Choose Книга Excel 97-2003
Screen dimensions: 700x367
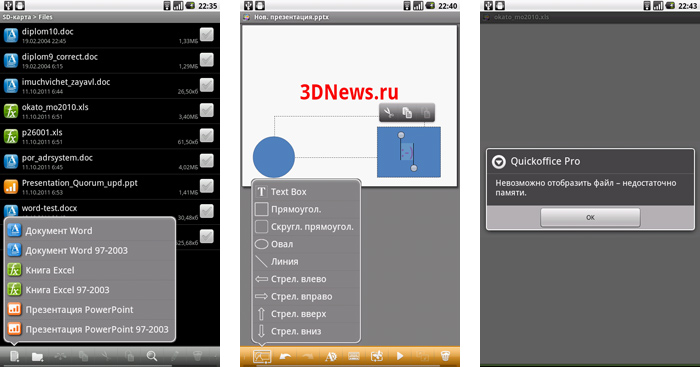pos(90,290)
